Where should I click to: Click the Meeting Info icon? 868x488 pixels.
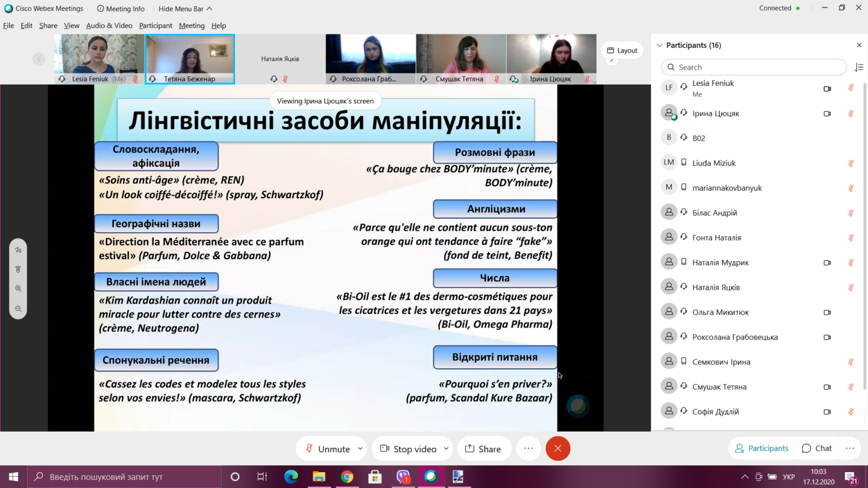(101, 8)
